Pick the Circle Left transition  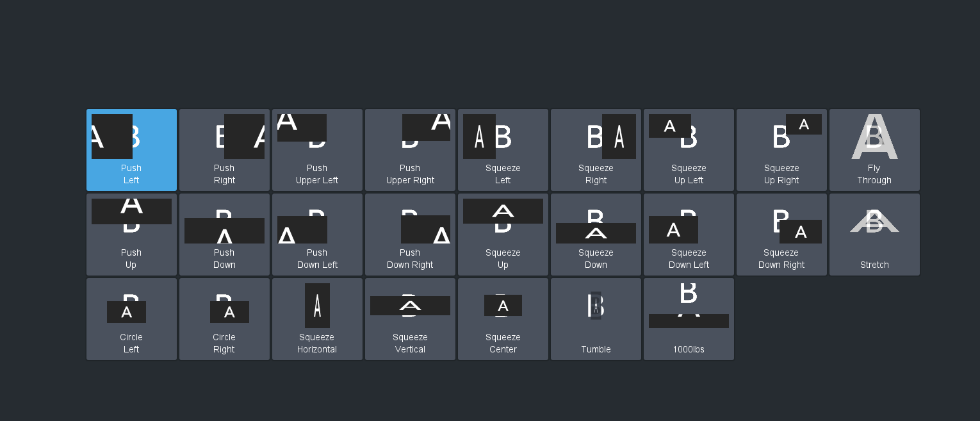[x=131, y=319]
